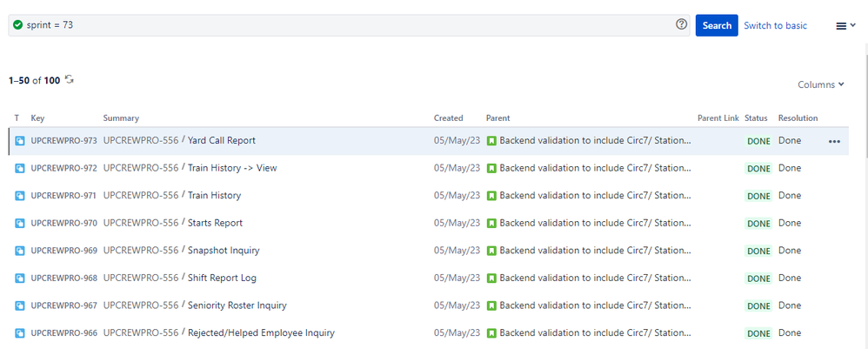Screen dimensions: 868x349
Task: Open the Rejected/Helped Employee Inquiry summary
Action: pyautogui.click(x=261, y=333)
